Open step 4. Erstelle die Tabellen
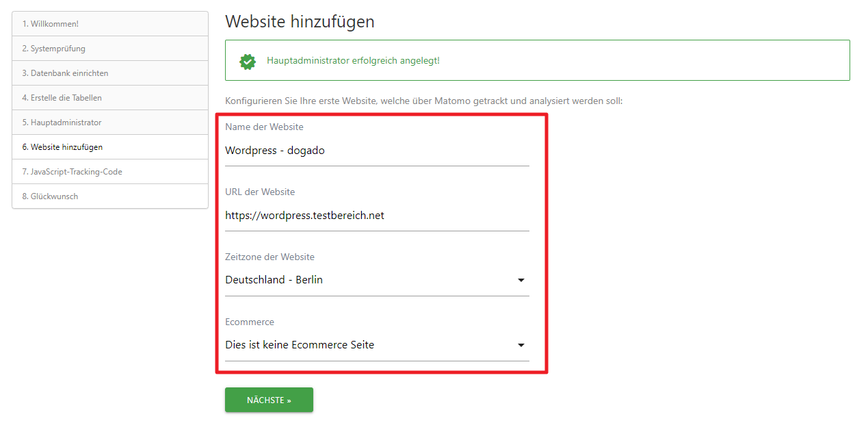 (110, 98)
